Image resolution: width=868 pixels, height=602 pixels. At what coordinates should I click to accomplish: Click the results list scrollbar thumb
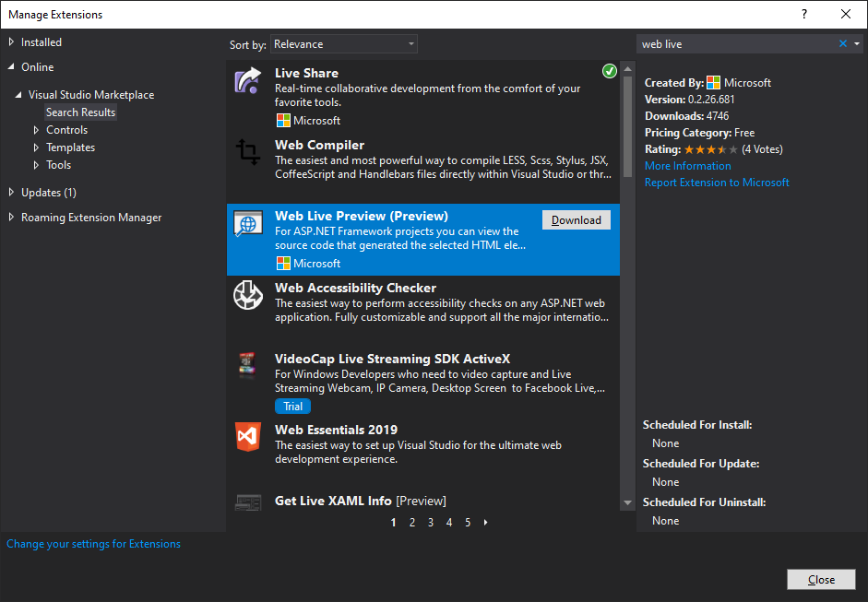tap(628, 126)
